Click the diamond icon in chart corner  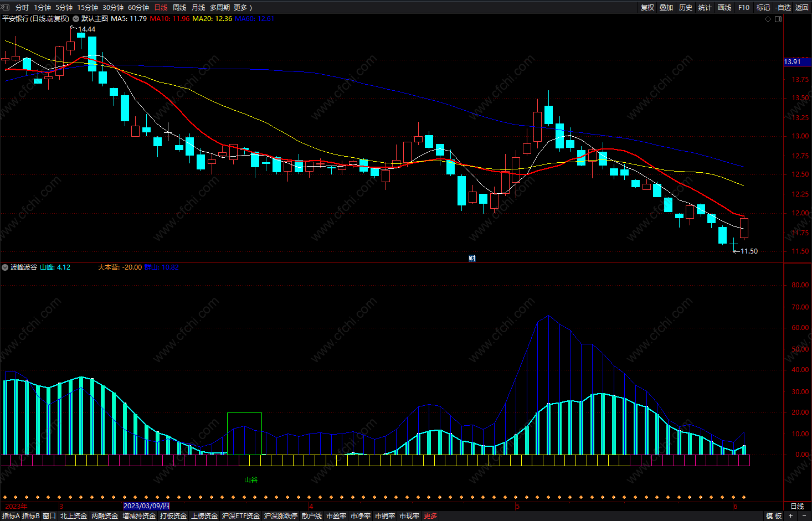768,19
